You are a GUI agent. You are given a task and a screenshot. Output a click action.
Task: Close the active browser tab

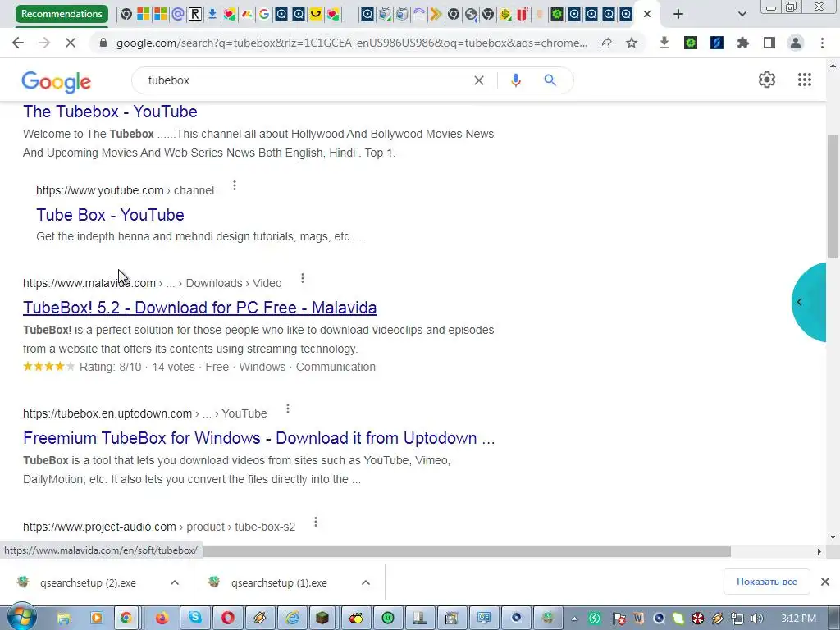pos(647,15)
